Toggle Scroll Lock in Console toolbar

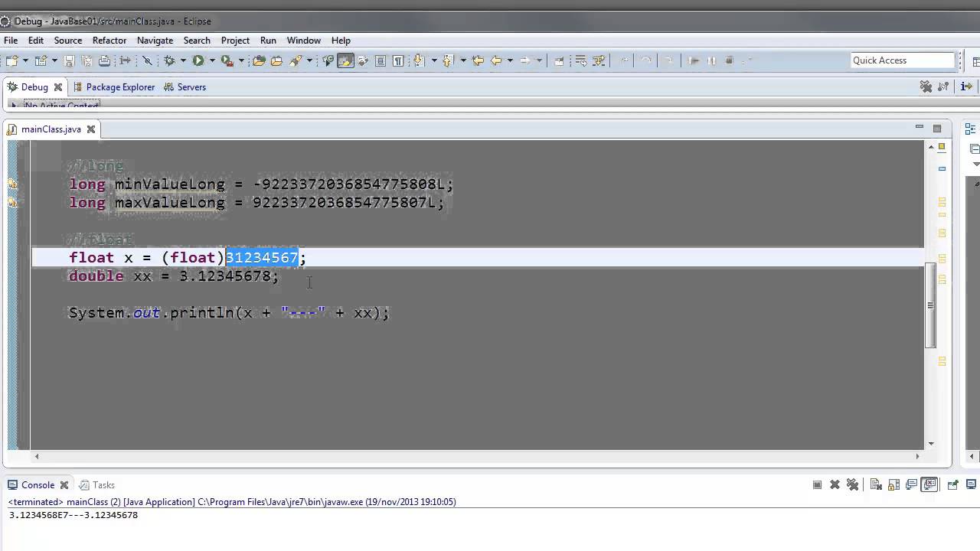coord(893,484)
